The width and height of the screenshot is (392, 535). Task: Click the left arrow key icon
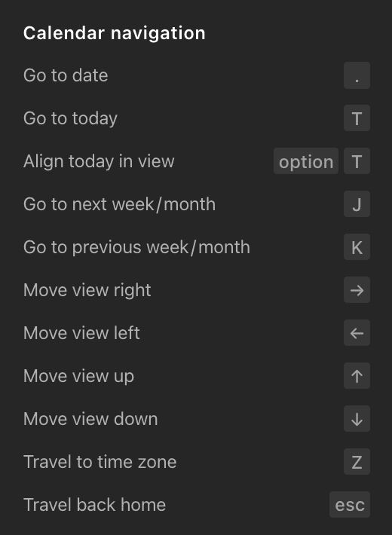pyautogui.click(x=357, y=333)
